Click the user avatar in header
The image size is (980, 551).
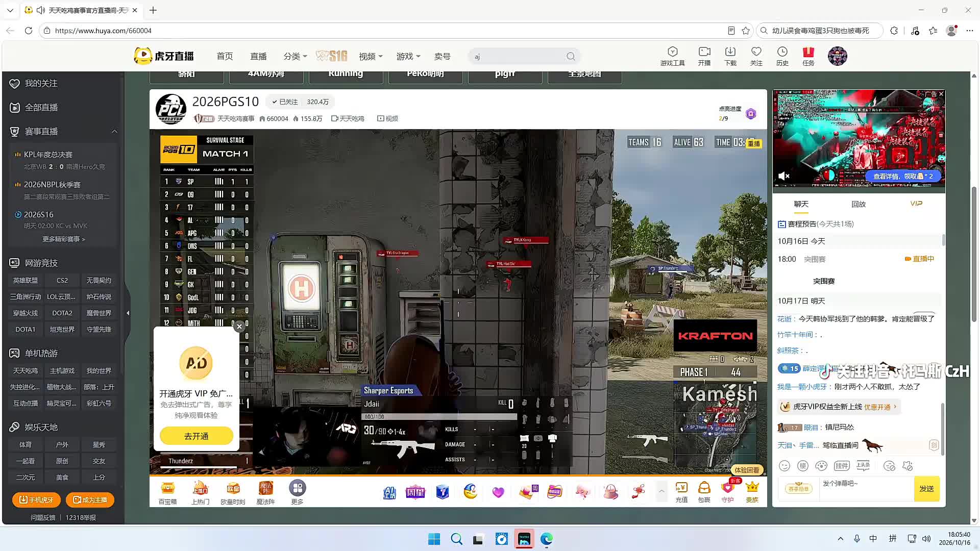coord(838,56)
